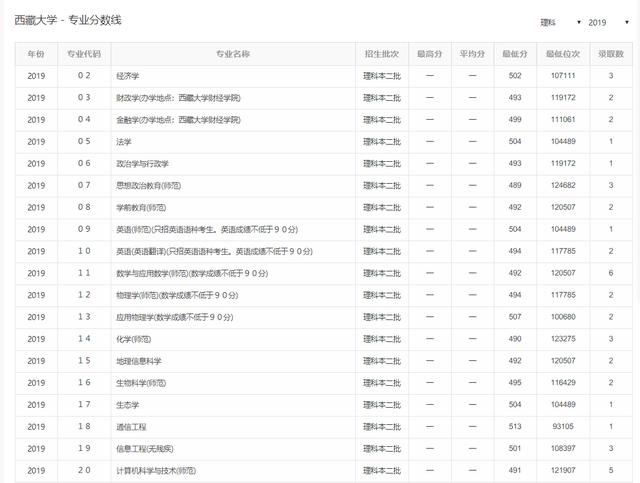Click major code 1 8 cell
Viewport: 640px width, 483px height.
point(84,427)
